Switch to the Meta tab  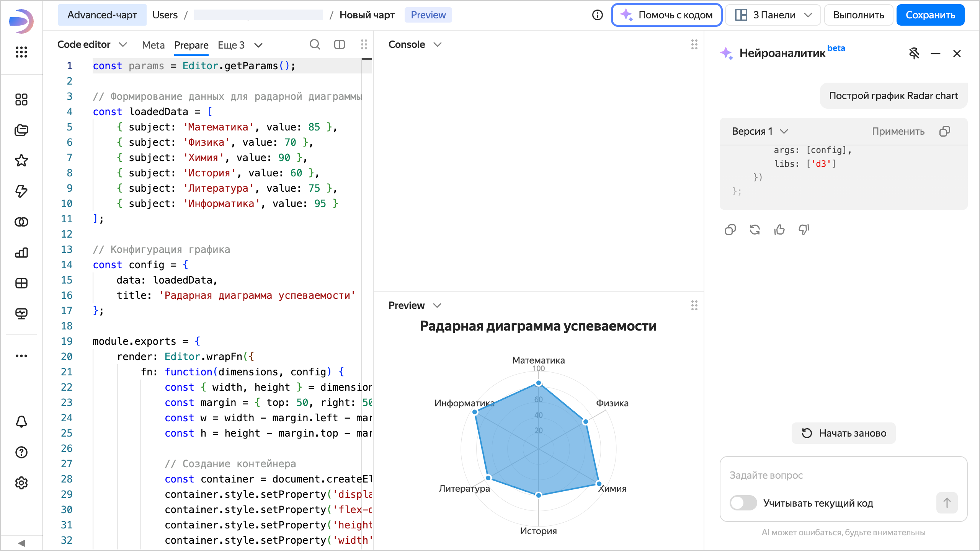coord(153,45)
